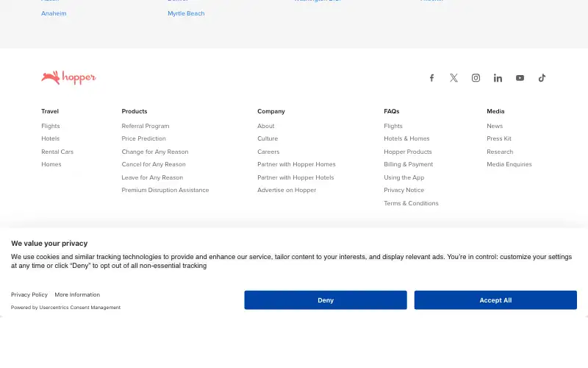This screenshot has height=368, width=588.
Task: Click the Hopper rabbit logo
Action: click(68, 77)
